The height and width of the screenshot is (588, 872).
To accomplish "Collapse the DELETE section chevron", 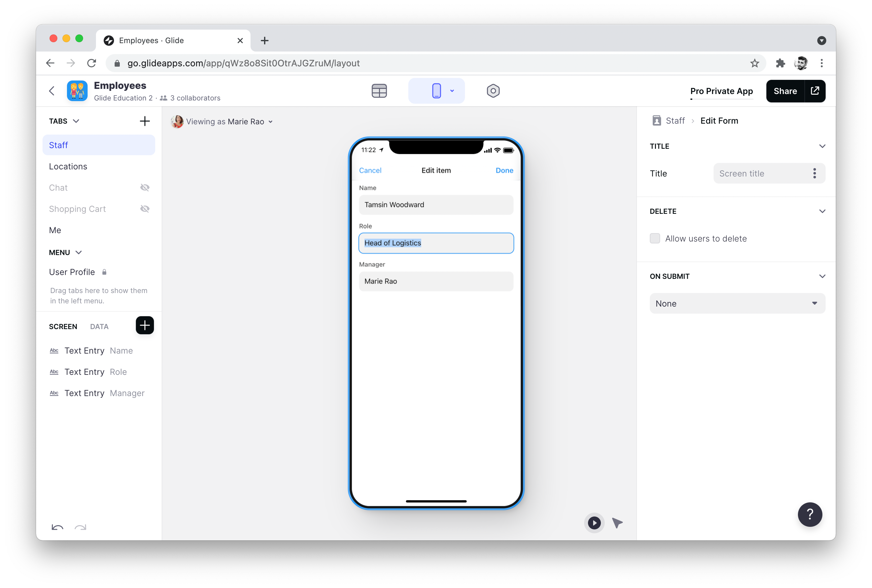I will 822,211.
